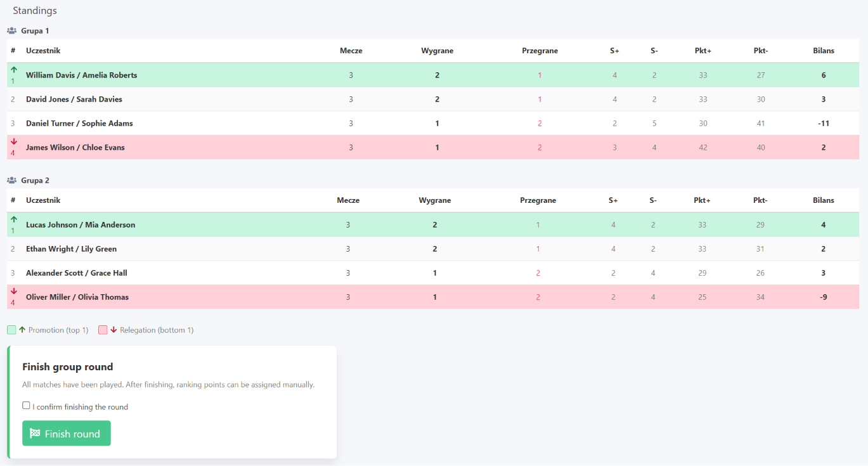Click the Finish round button
The width and height of the screenshot is (868, 466).
coord(67,433)
